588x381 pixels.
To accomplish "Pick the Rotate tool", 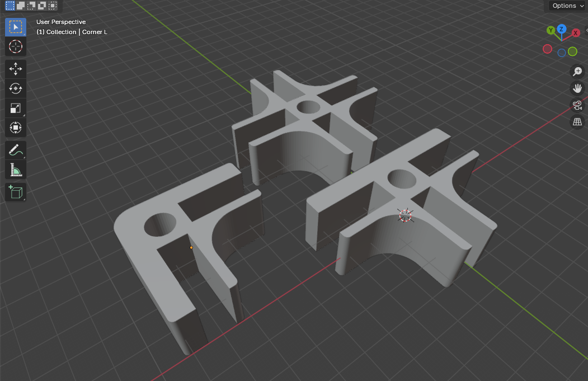I will [x=15, y=88].
